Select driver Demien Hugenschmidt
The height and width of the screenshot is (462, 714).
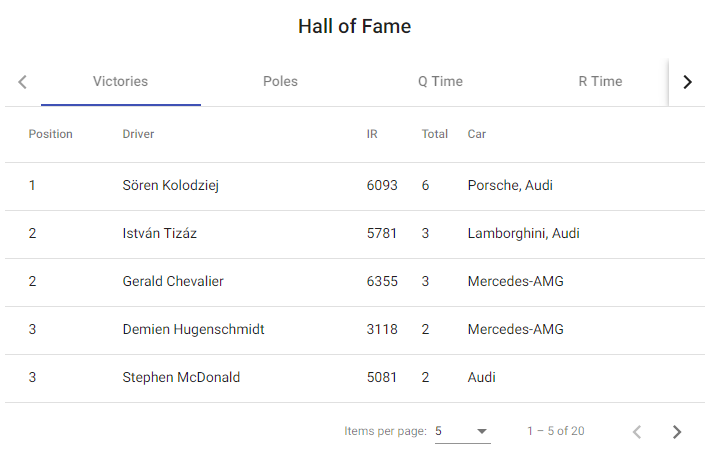pos(194,330)
